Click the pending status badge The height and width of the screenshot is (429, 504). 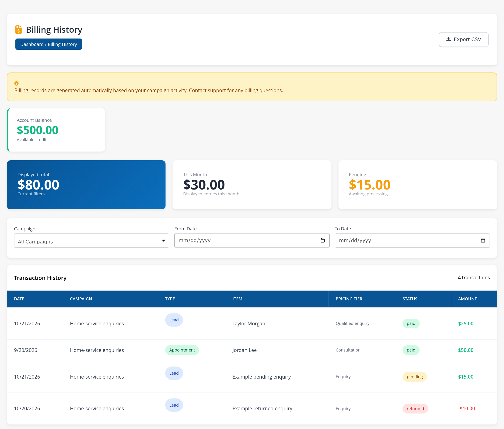[415, 377]
